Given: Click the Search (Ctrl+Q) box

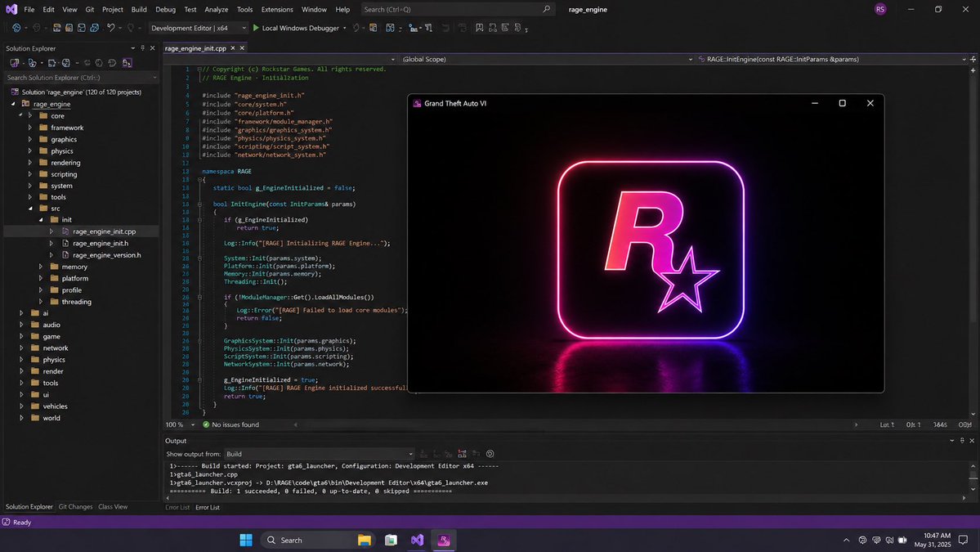Looking at the screenshot, I should [x=457, y=9].
